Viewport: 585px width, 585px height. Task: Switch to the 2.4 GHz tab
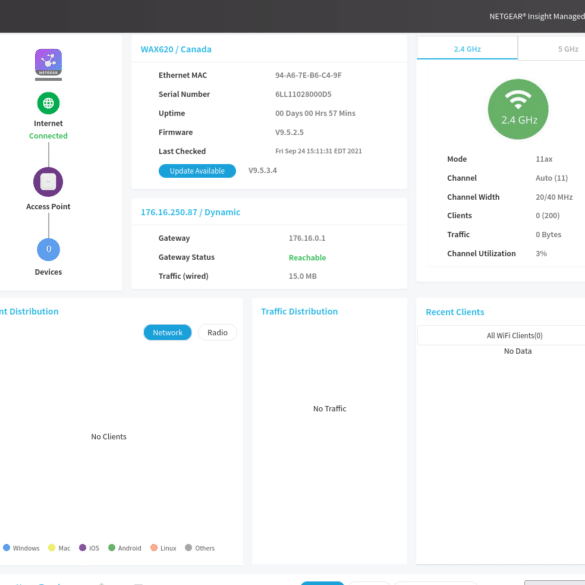tap(467, 49)
